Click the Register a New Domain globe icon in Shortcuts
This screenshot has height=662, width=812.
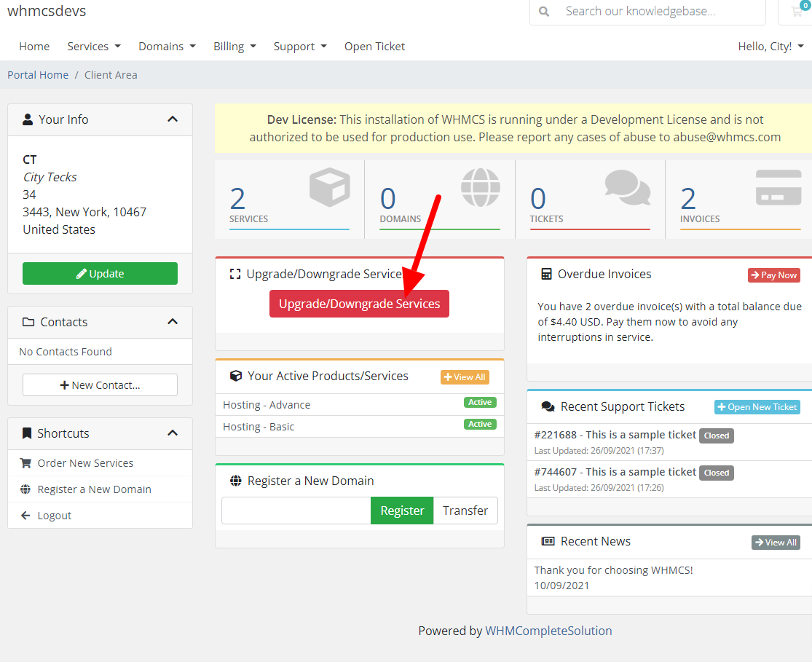(x=25, y=489)
